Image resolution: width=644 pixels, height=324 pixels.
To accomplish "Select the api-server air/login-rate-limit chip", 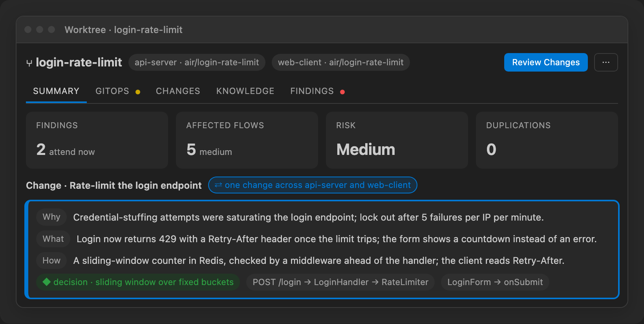I will [197, 63].
